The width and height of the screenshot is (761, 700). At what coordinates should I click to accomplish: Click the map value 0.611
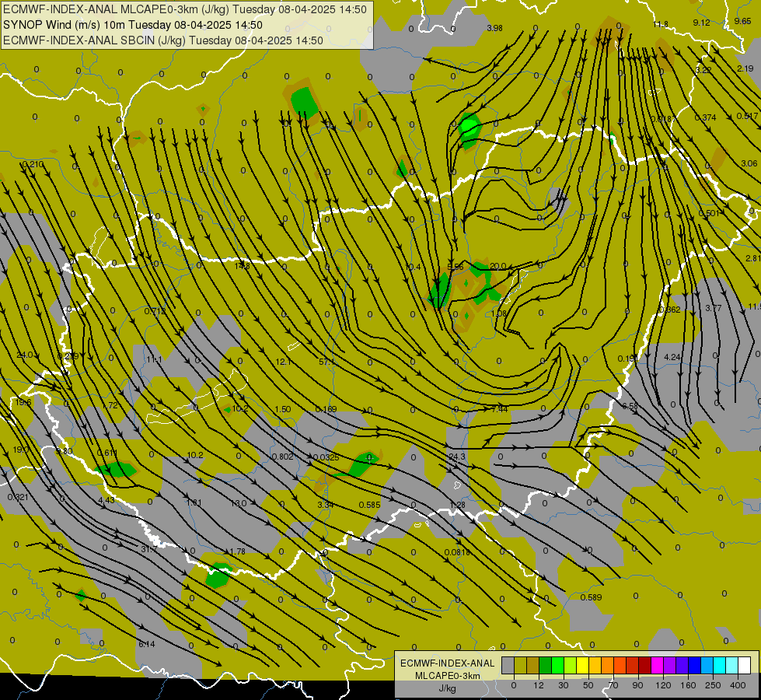(106, 453)
